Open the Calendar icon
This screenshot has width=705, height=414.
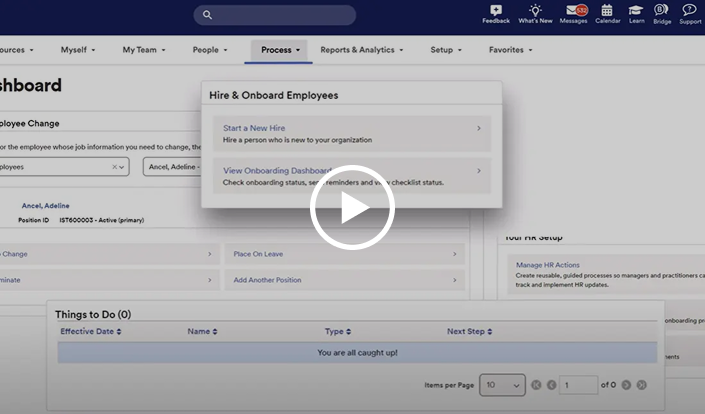pyautogui.click(x=607, y=11)
